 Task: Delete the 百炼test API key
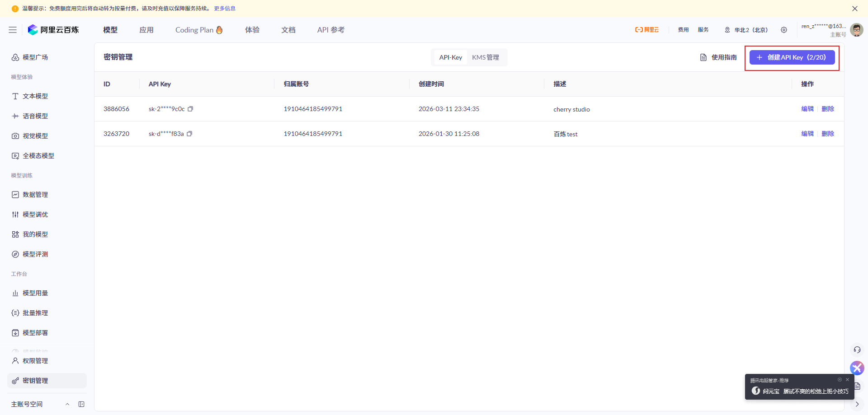coord(828,134)
